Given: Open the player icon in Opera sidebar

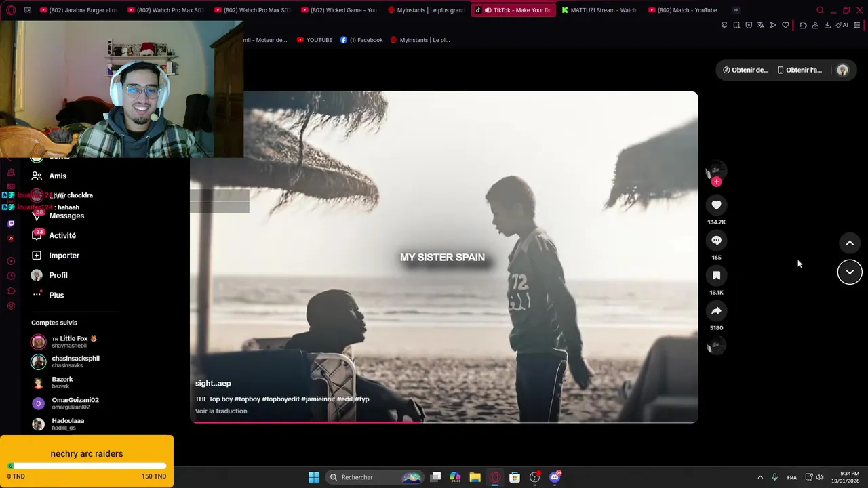Looking at the screenshot, I should pos(11,261).
